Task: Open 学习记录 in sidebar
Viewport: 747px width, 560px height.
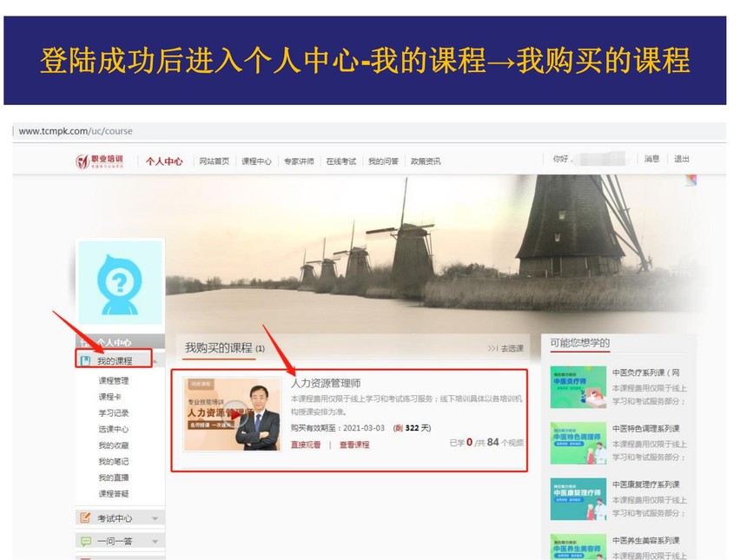Action: click(114, 413)
